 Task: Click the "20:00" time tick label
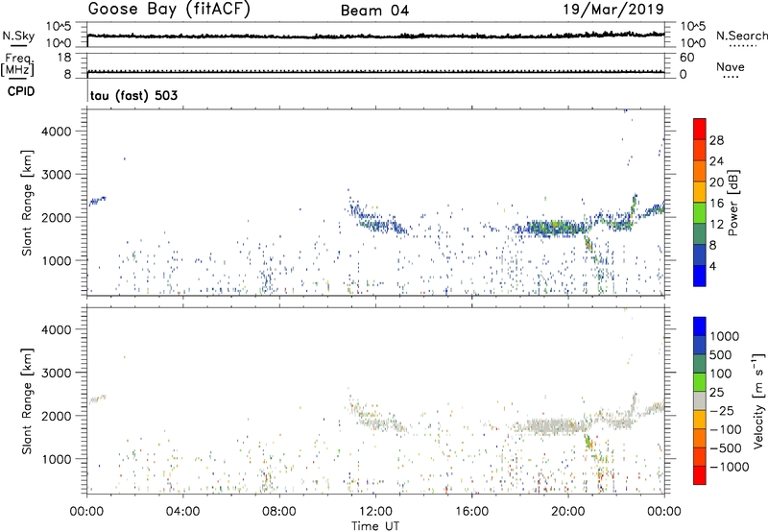[567, 512]
